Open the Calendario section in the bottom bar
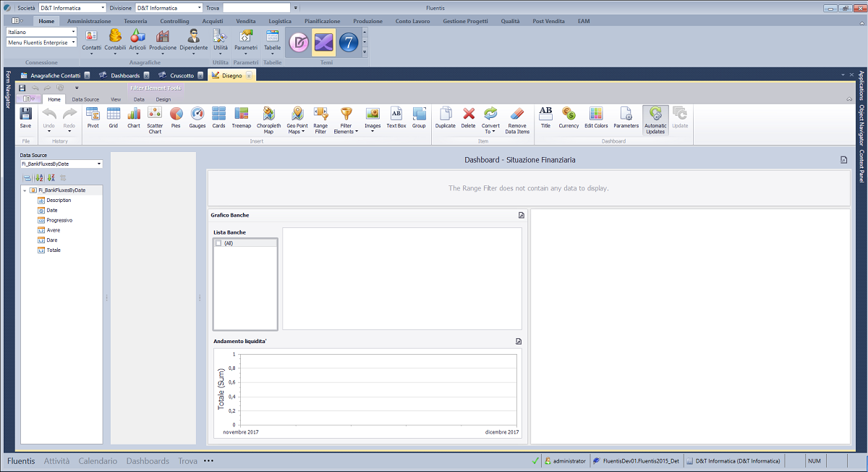 coord(98,461)
